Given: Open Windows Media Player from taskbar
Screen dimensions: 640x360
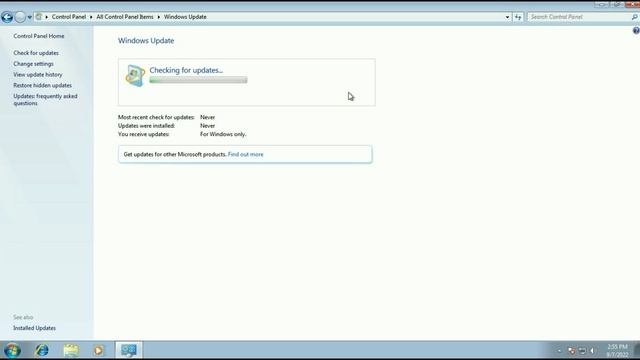Looking at the screenshot, I should click(98, 350).
